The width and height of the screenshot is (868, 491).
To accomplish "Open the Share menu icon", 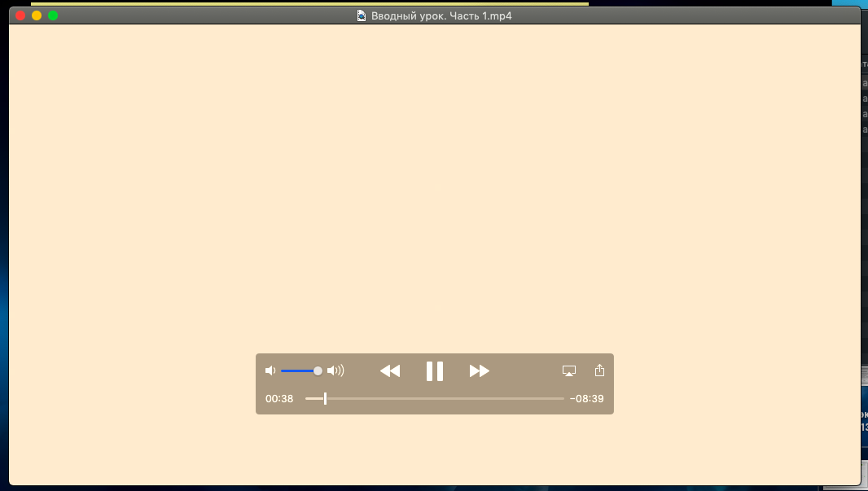I will coord(600,370).
